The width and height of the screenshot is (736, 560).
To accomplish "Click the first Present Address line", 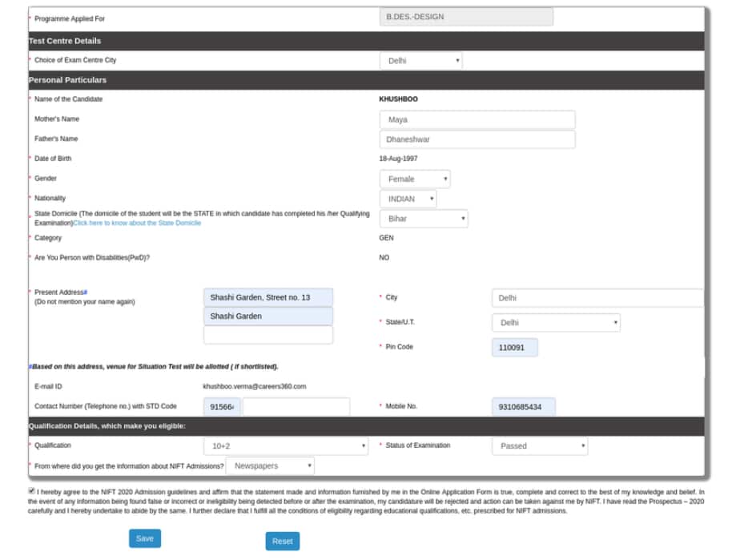I will [269, 296].
